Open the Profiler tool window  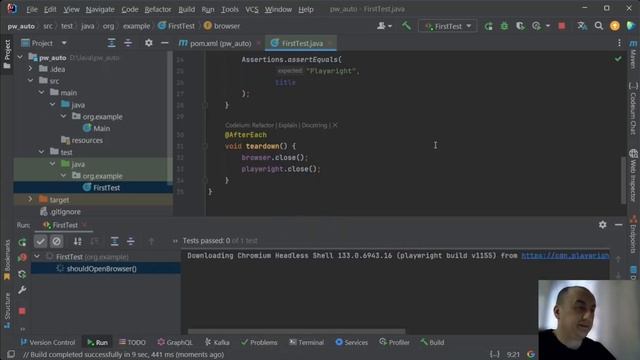coord(394,342)
